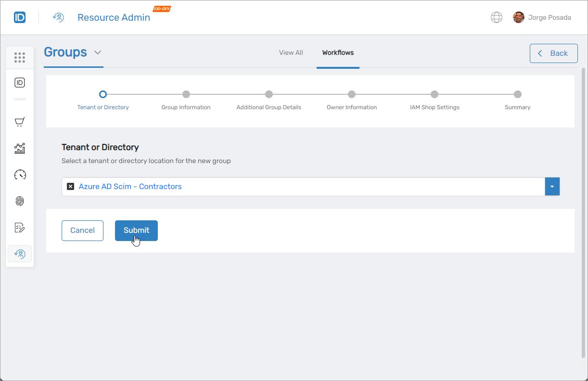The width and height of the screenshot is (588, 381).
Task: Open the analytics chart sidebar icon
Action: (x=20, y=148)
